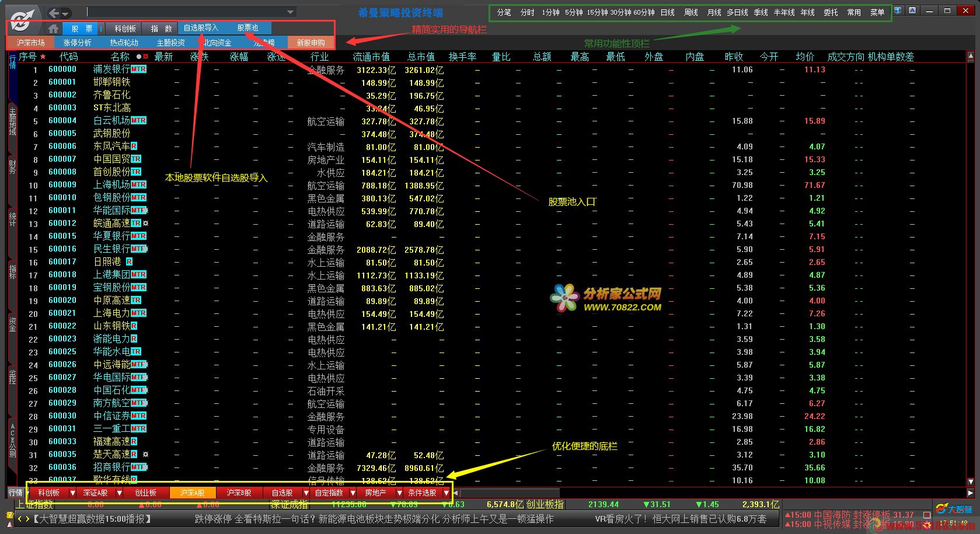
Task: Open the yellow question-mark help icon
Action: [x=9, y=516]
